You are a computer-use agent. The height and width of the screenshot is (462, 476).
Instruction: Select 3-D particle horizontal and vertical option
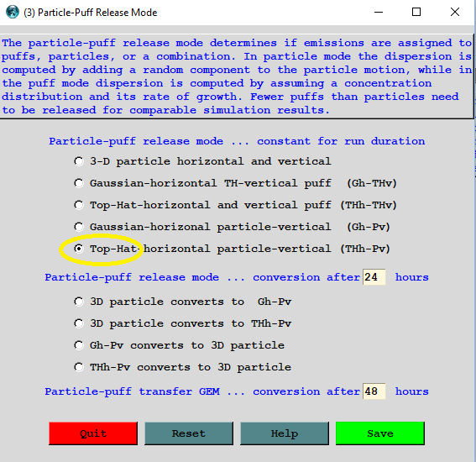click(x=79, y=161)
